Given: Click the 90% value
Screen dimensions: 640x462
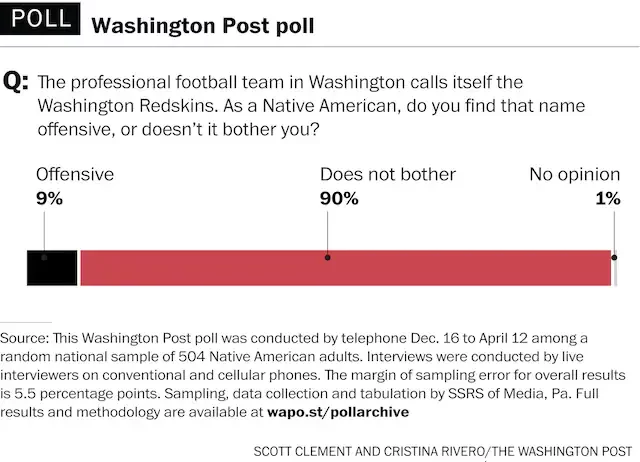Looking at the screenshot, I should (x=339, y=198).
